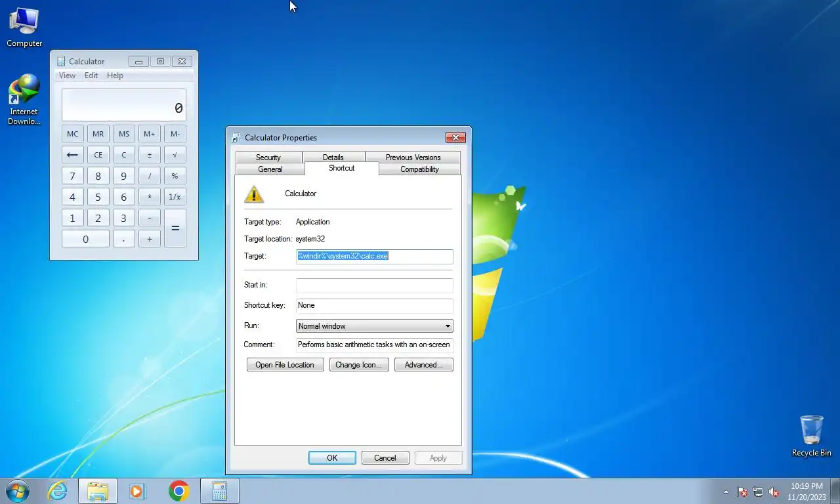Click into the Target field

coord(374,256)
